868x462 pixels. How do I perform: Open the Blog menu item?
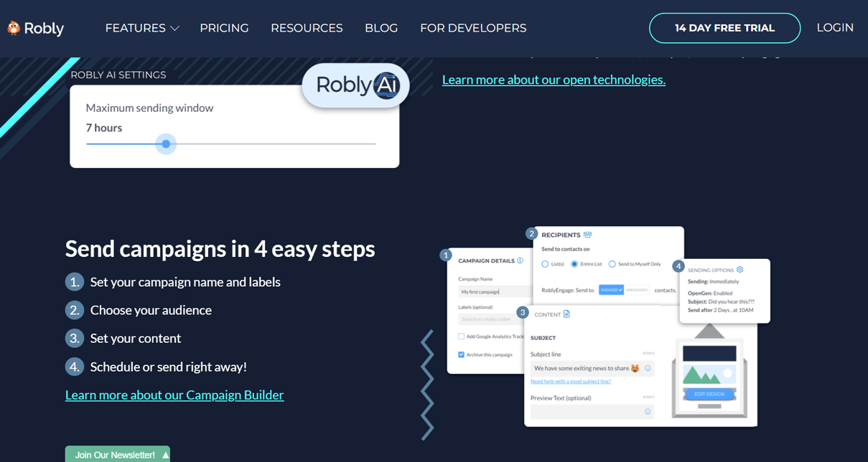pyautogui.click(x=381, y=28)
